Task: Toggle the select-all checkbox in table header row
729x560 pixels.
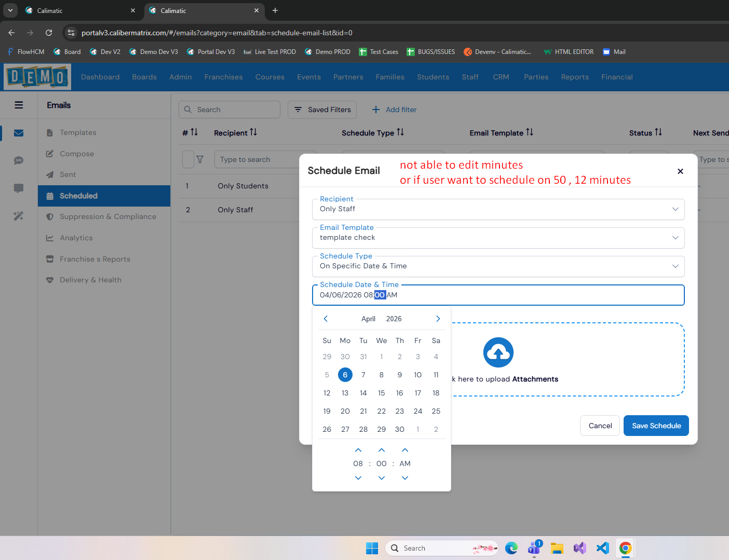Action: [x=188, y=159]
